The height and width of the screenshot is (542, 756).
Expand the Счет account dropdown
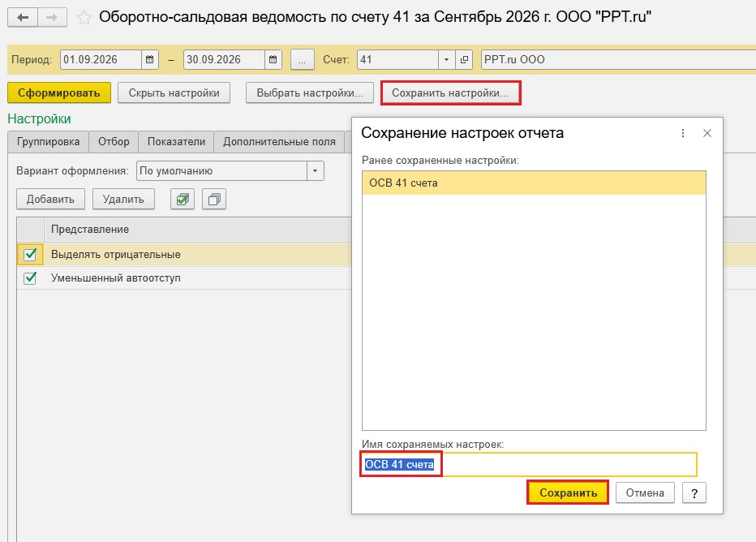pos(446,60)
